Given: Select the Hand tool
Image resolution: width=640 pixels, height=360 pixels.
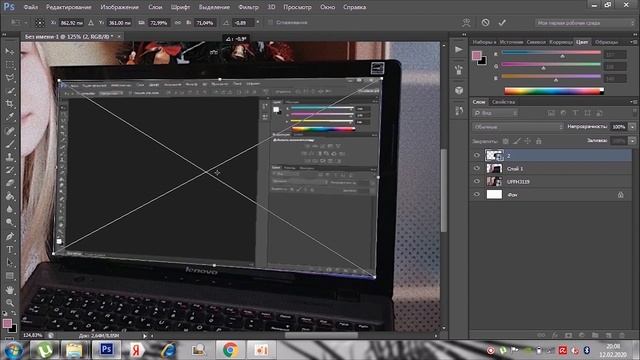Looking at the screenshot, I should pos(10,290).
